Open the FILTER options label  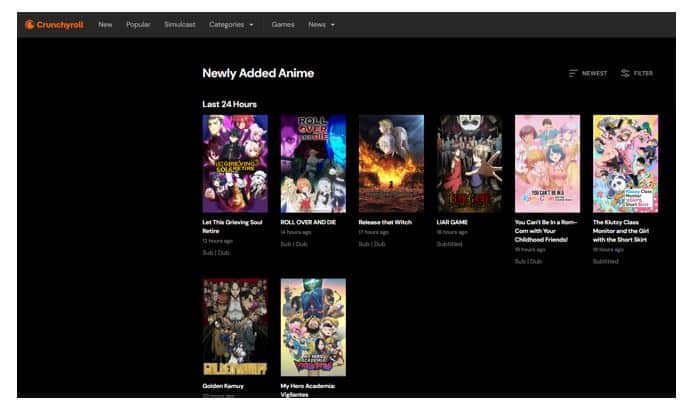coord(643,74)
